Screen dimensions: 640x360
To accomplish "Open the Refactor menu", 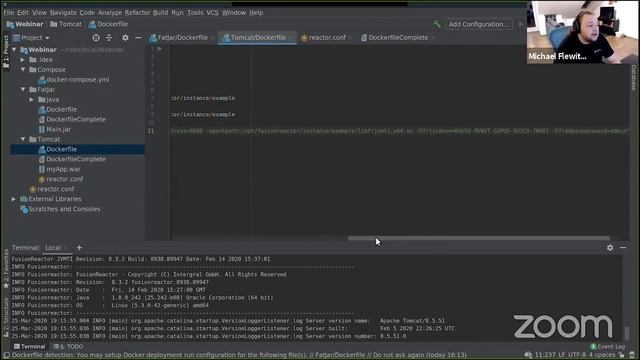I will tap(137, 13).
